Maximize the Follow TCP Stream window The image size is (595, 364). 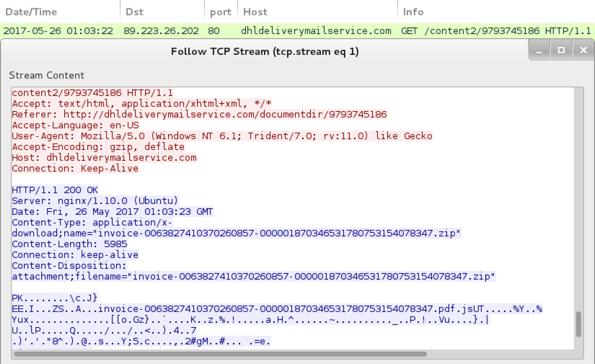(x=561, y=50)
